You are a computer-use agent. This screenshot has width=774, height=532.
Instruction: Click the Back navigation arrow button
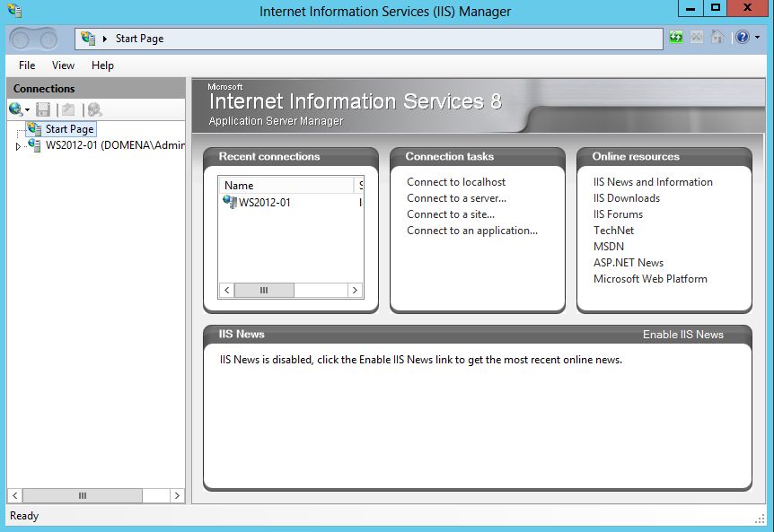coord(21,39)
